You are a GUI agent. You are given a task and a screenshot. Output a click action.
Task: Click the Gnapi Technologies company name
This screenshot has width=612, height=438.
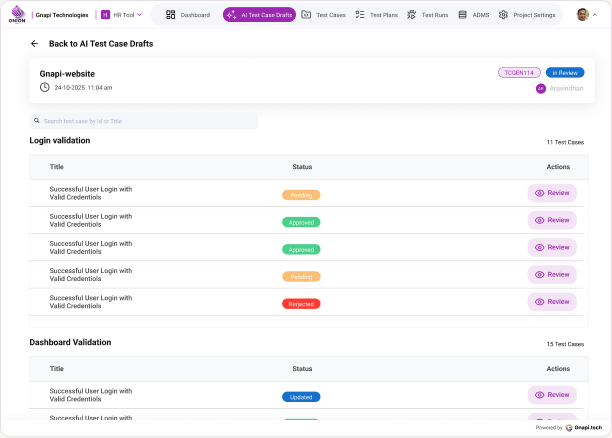click(62, 15)
